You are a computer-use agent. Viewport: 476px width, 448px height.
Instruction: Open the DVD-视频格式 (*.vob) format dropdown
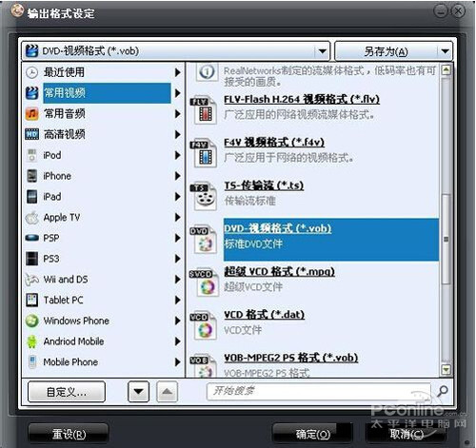(x=322, y=51)
